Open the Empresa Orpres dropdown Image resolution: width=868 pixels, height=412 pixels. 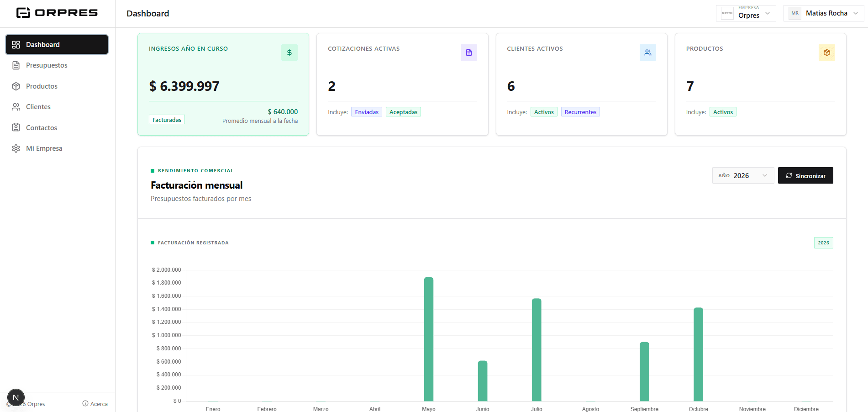746,13
